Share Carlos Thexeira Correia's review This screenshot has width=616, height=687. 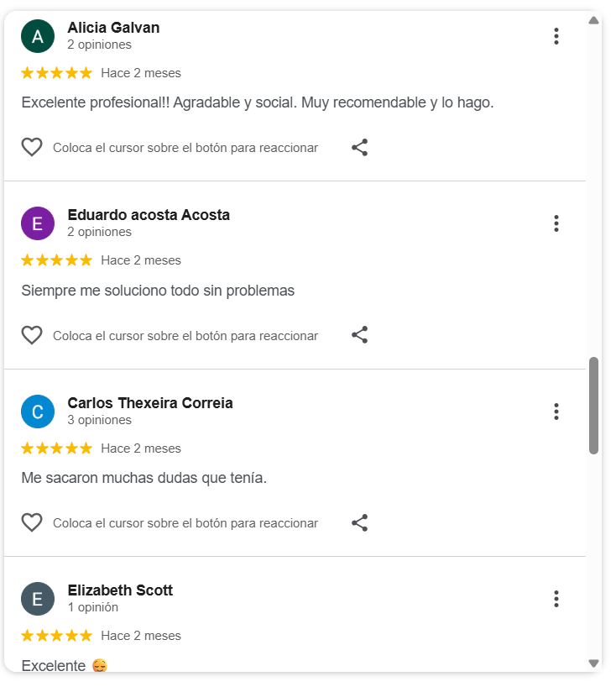tap(359, 523)
